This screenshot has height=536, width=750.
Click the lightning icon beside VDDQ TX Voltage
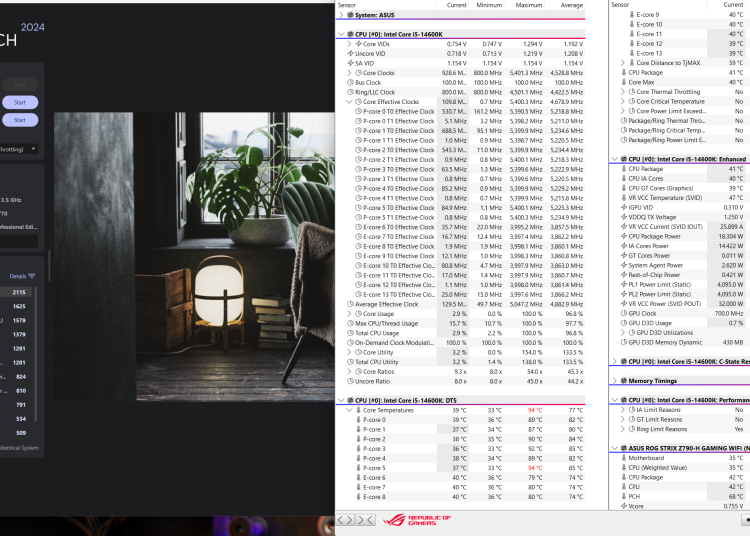coord(624,217)
